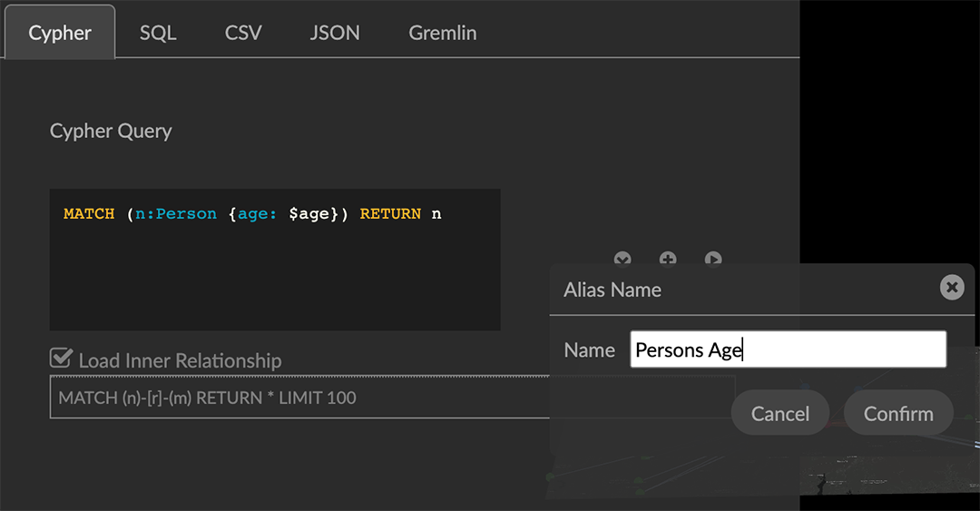Click the play icon to run the query
Viewport: 980px width, 511px height.
(x=713, y=260)
